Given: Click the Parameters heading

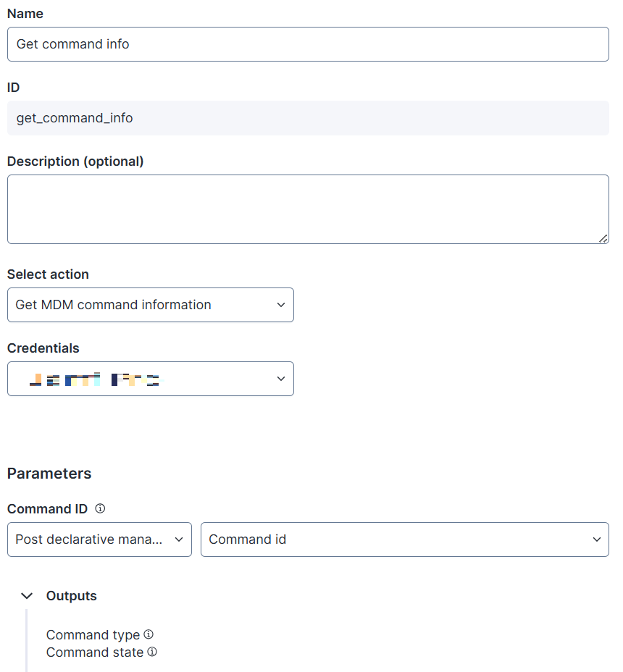Looking at the screenshot, I should [x=49, y=474].
